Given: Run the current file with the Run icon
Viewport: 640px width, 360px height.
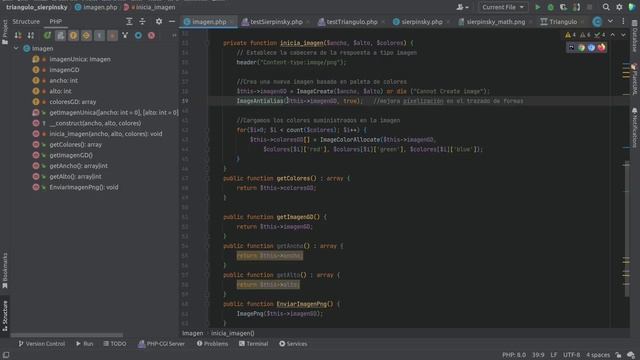Looking at the screenshot, I should point(538,7).
